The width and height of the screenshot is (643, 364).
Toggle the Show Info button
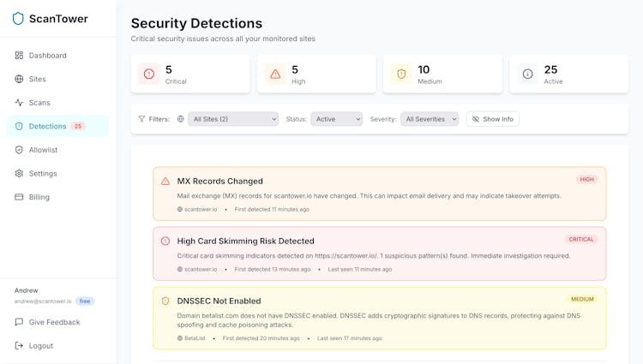tap(493, 119)
